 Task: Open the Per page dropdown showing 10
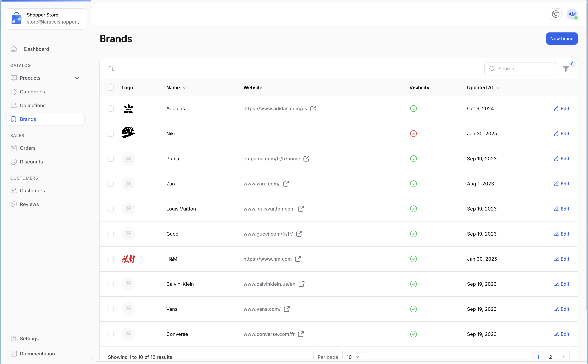coord(353,357)
